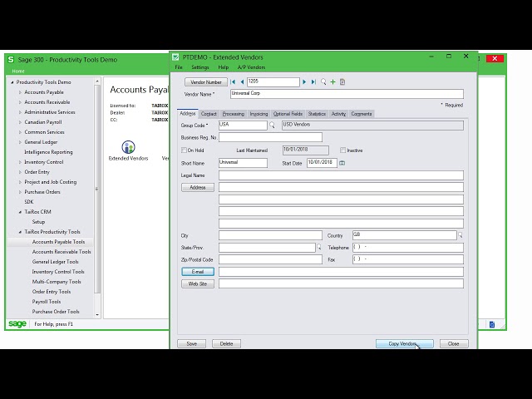Image resolution: width=532 pixels, height=399 pixels.
Task: Click the green plus new vendor icon
Action: tap(332, 81)
